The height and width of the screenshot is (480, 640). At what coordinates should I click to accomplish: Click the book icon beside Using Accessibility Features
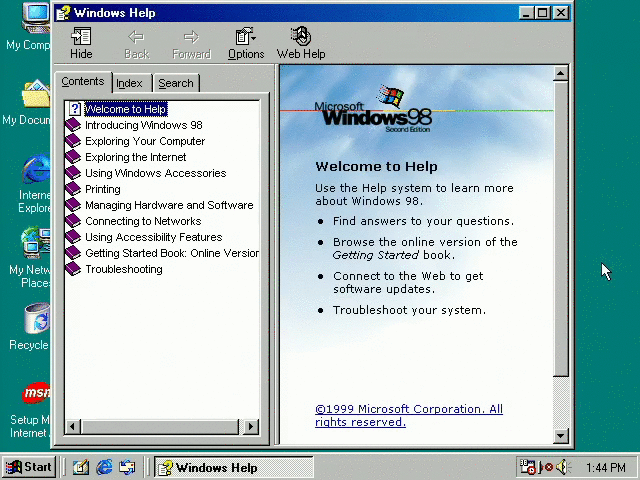(73, 237)
